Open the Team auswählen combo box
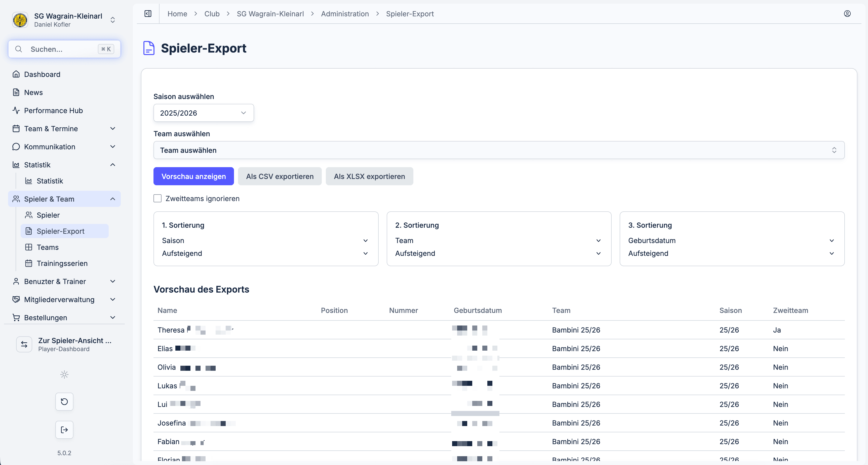Image resolution: width=868 pixels, height=465 pixels. pyautogui.click(x=499, y=150)
